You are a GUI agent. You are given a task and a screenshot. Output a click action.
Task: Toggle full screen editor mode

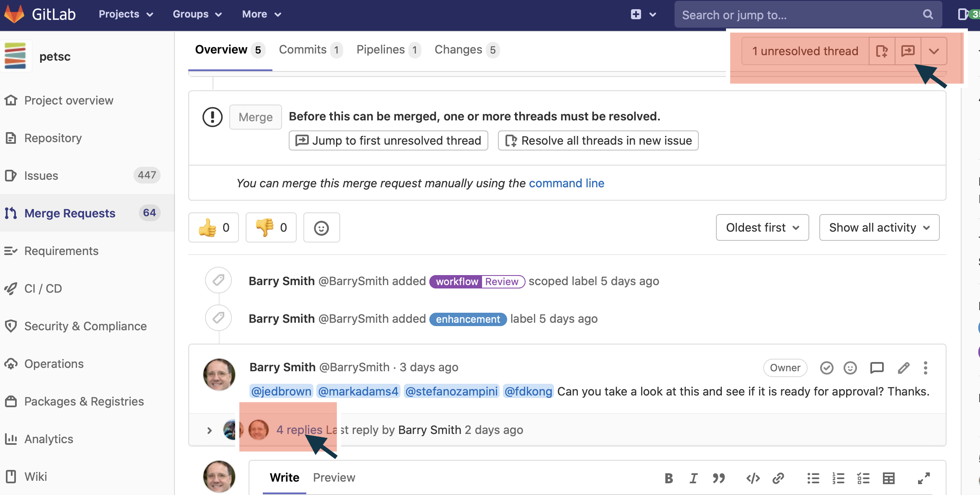pyautogui.click(x=924, y=478)
